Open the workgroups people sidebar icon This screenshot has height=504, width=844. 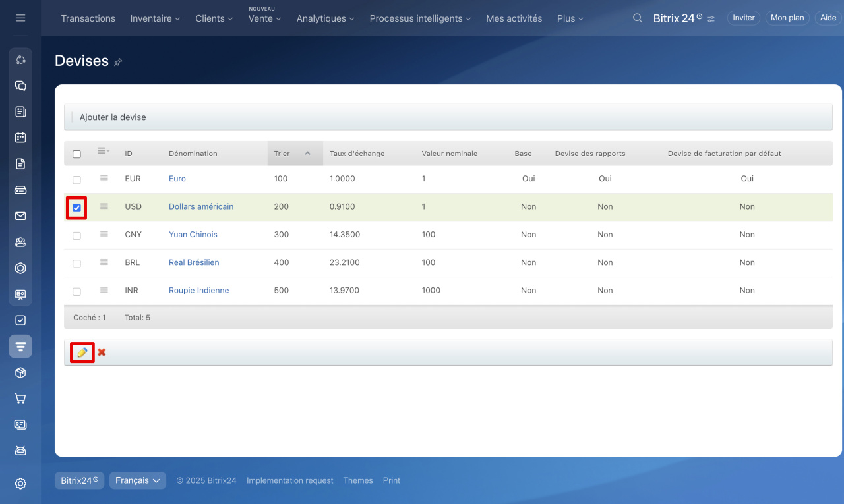click(20, 242)
